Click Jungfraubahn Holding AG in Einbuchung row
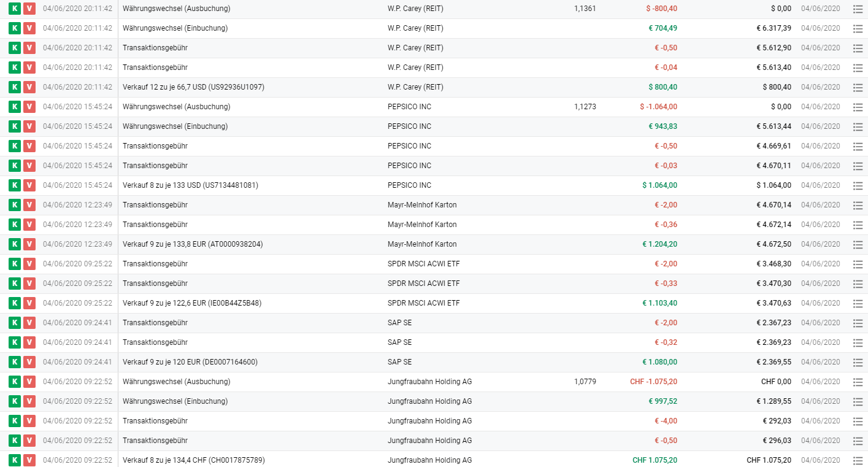 point(429,401)
